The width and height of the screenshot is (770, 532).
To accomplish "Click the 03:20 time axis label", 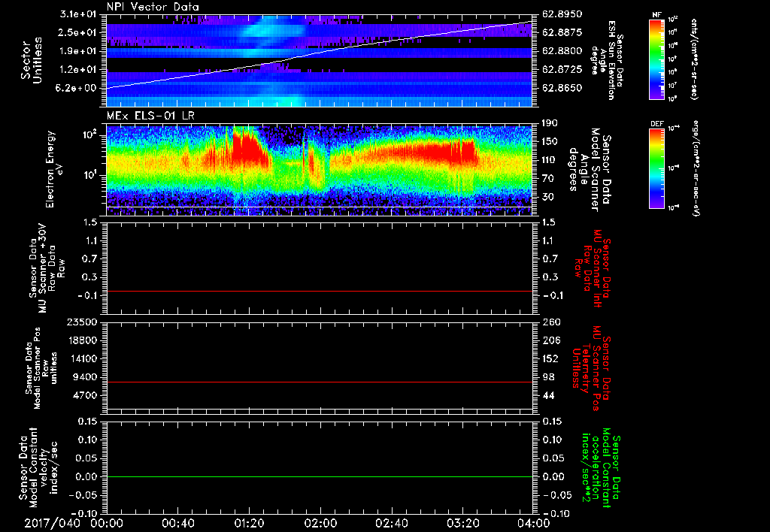I will (462, 524).
